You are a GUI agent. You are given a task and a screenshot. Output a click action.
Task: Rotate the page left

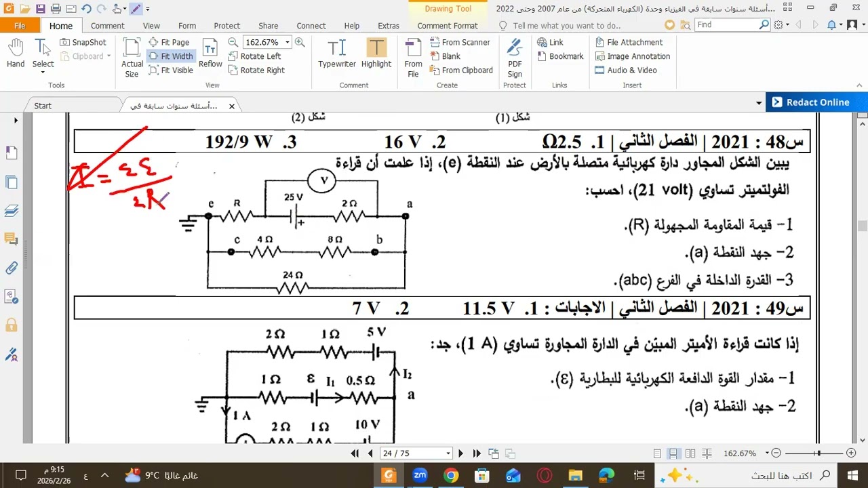[x=255, y=56]
